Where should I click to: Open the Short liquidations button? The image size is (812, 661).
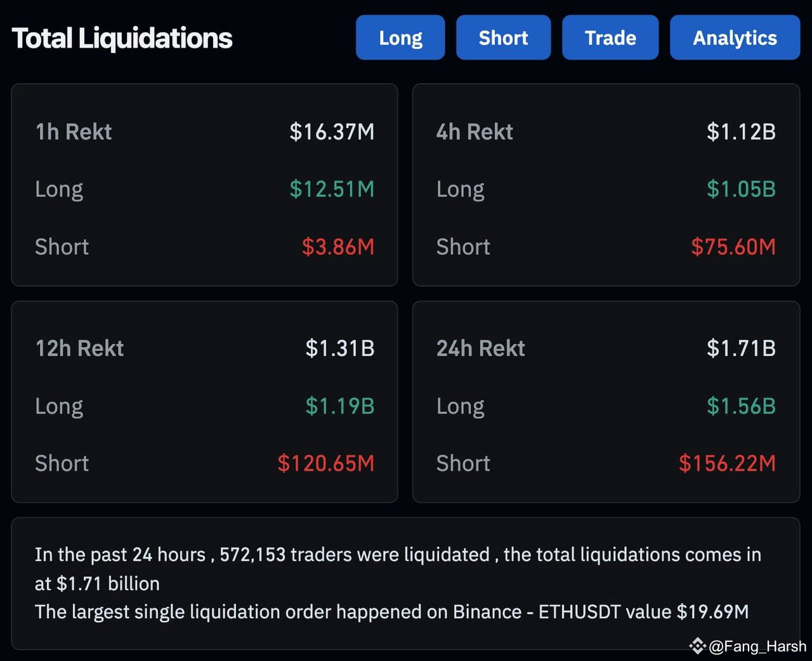(503, 38)
